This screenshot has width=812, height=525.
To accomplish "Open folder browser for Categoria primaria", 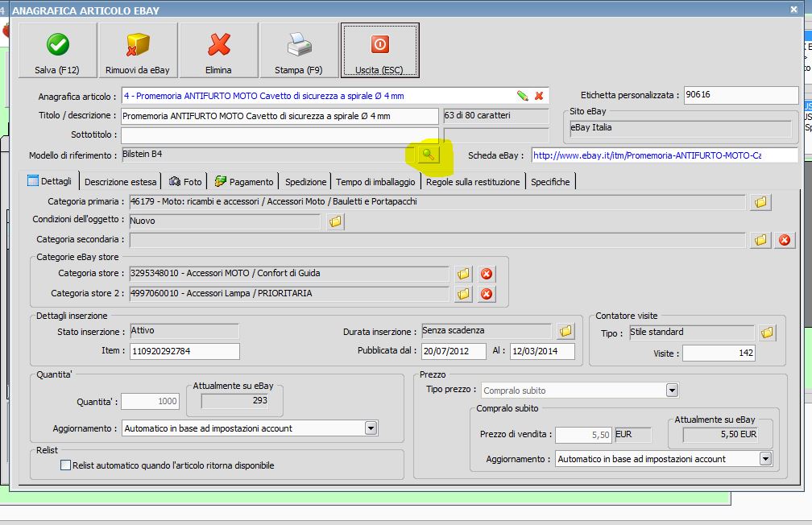I will point(760,202).
